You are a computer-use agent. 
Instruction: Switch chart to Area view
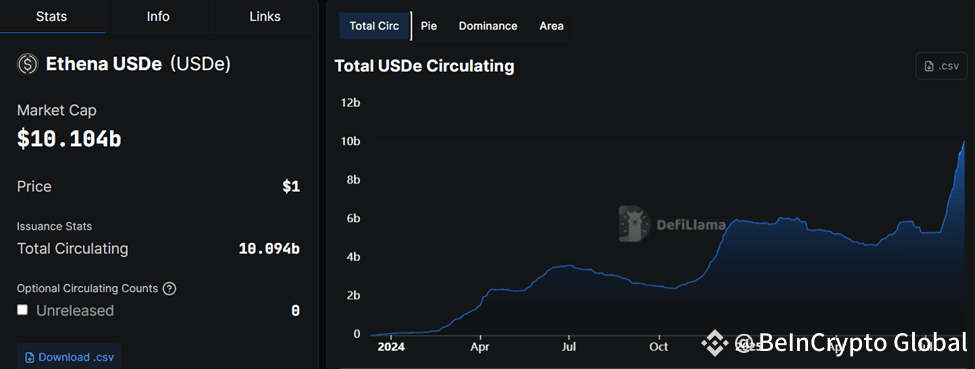click(552, 26)
